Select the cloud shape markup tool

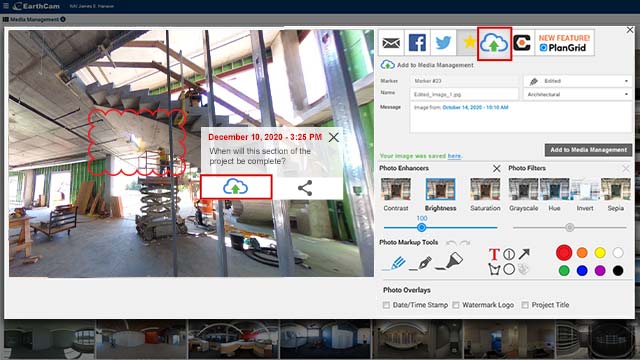click(524, 269)
